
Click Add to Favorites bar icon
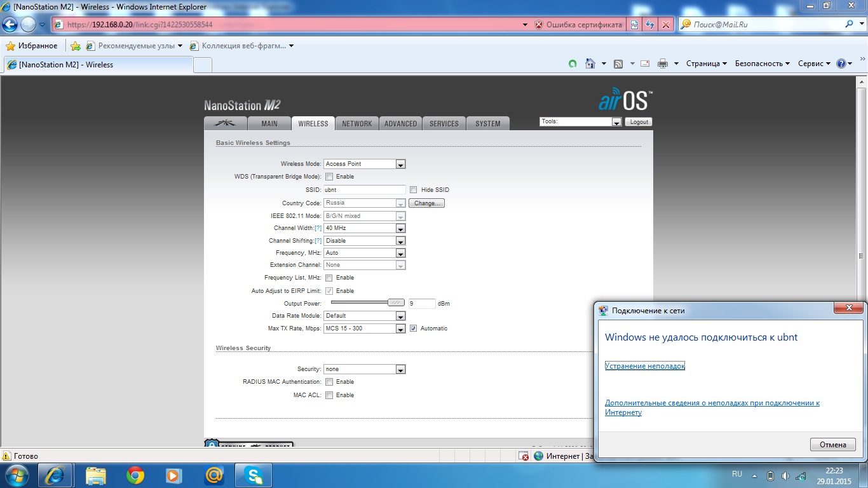point(76,46)
